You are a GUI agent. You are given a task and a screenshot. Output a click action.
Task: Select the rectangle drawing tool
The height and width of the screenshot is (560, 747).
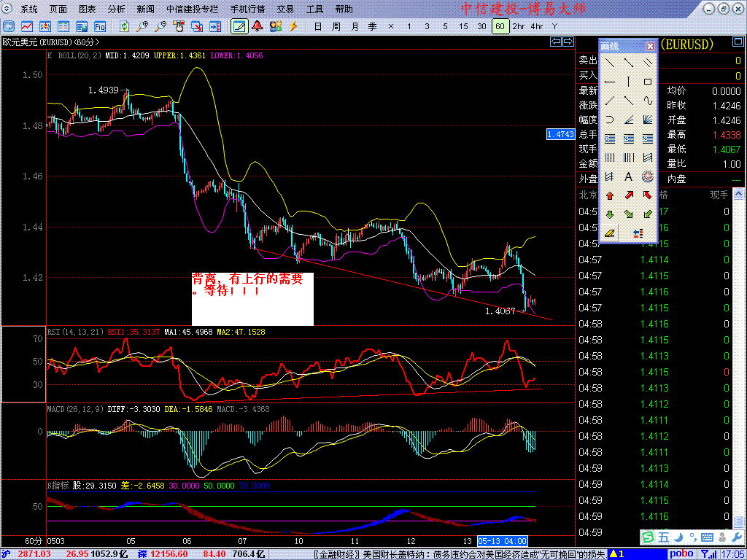click(x=647, y=82)
